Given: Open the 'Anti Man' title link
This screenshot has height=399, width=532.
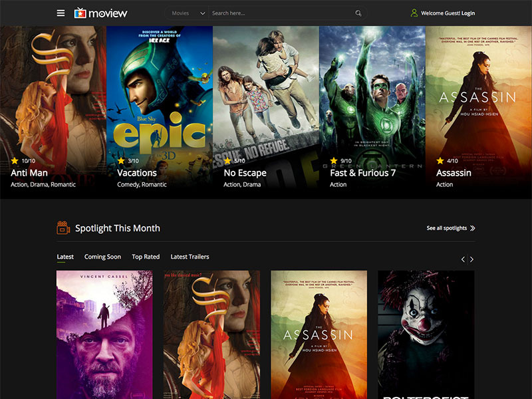Looking at the screenshot, I should pos(29,173).
